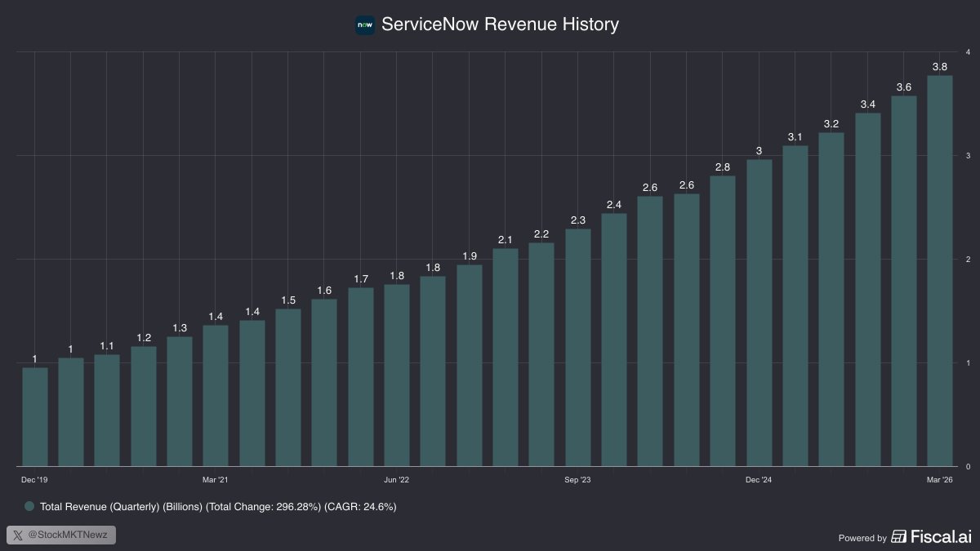Click the x-axis label 'Mar '21'

point(216,479)
